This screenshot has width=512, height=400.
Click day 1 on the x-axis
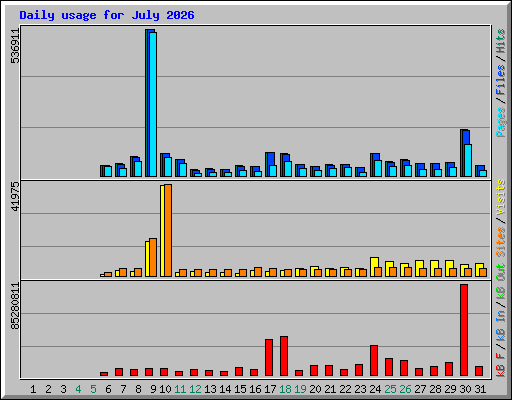pyautogui.click(x=33, y=389)
